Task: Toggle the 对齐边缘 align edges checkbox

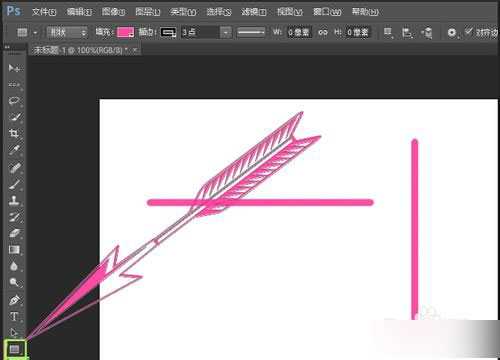Action: pyautogui.click(x=469, y=31)
